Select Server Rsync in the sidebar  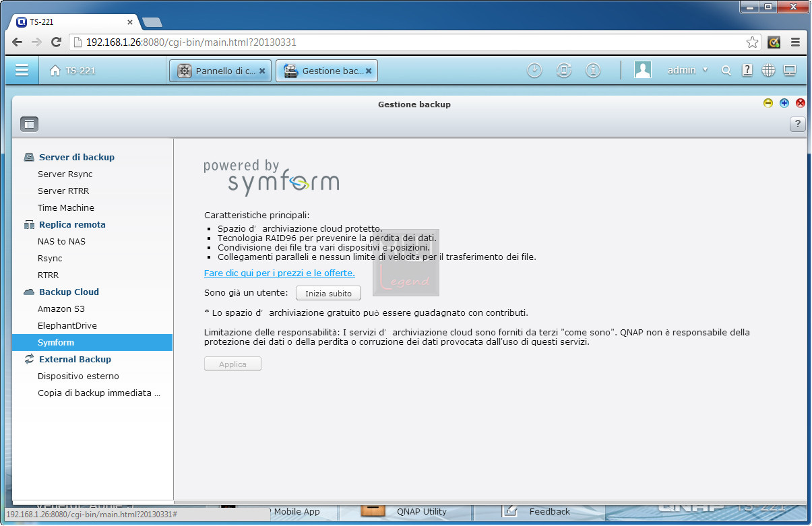pos(65,174)
